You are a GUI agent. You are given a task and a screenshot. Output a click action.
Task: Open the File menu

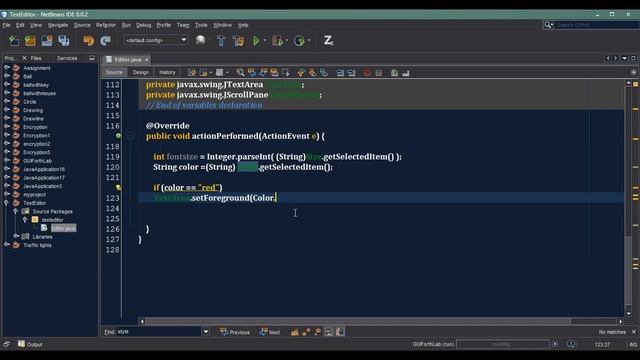(6, 25)
